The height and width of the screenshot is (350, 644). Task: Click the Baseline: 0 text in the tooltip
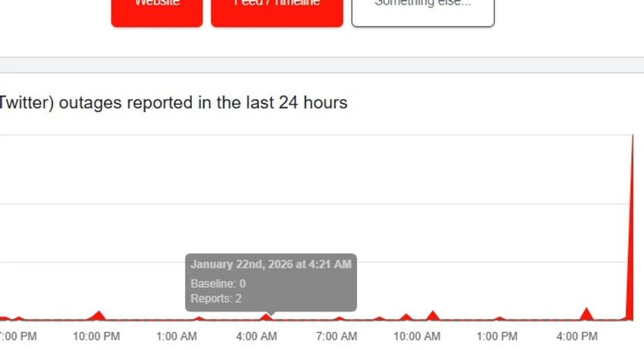click(x=218, y=283)
